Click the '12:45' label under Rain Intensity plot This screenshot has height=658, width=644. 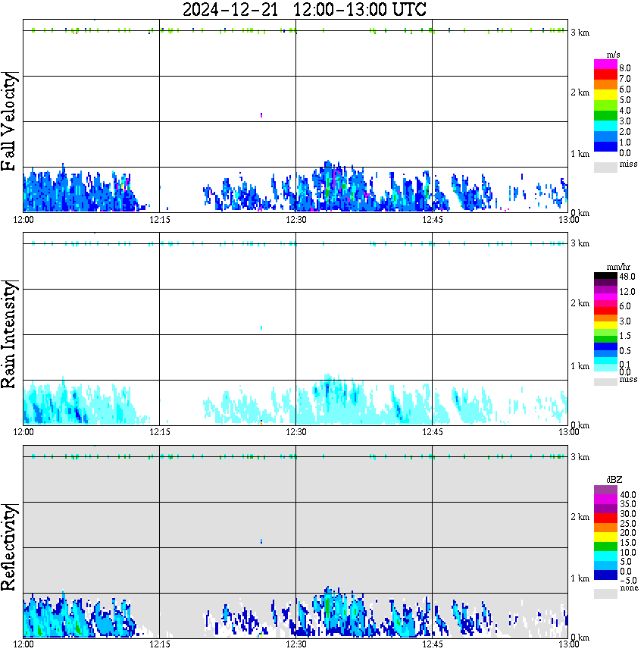433,432
